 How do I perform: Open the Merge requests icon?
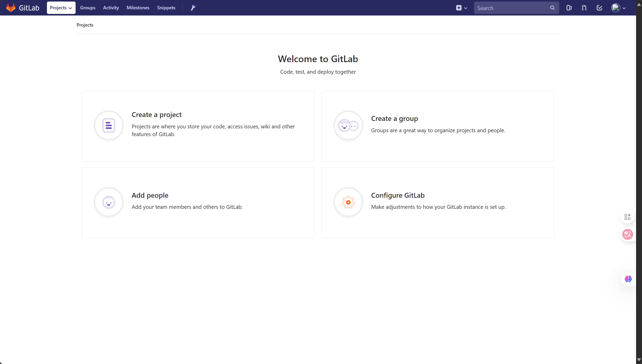pos(584,8)
